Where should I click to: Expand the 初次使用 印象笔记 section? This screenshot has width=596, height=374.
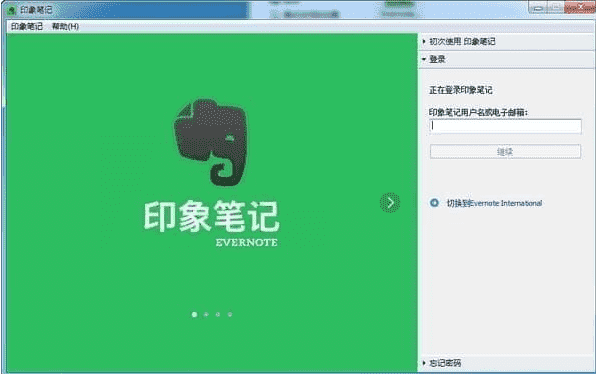[507, 41]
